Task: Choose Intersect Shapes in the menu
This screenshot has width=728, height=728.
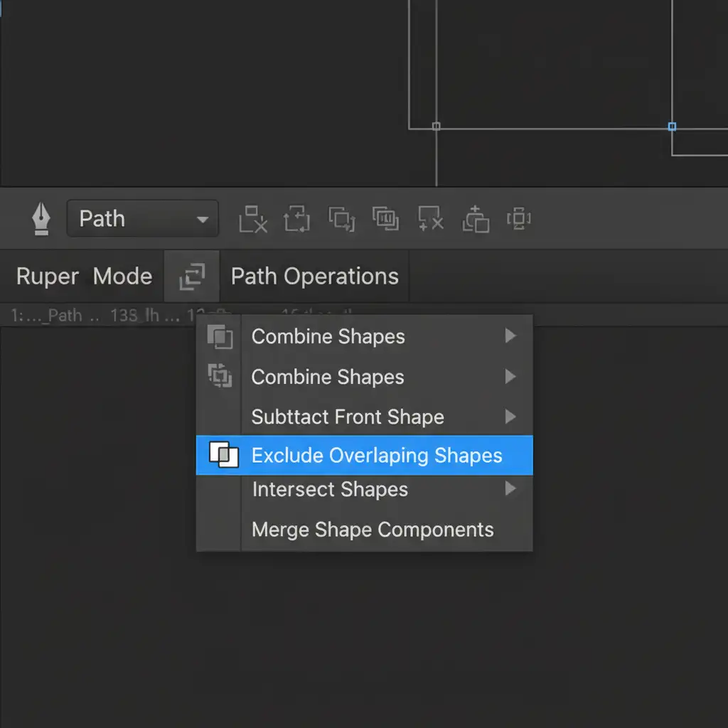Action: tap(330, 490)
